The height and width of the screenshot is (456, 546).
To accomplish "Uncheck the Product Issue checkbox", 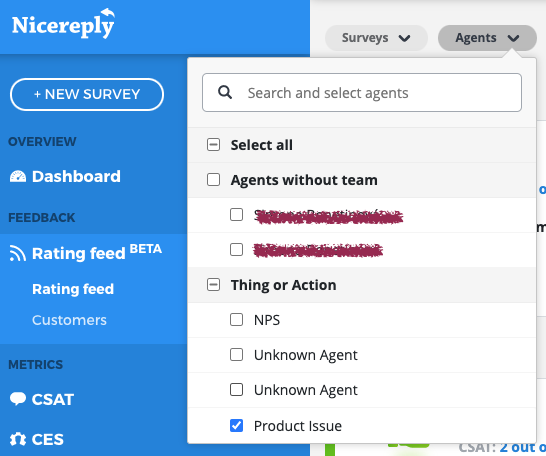I will pos(236,425).
